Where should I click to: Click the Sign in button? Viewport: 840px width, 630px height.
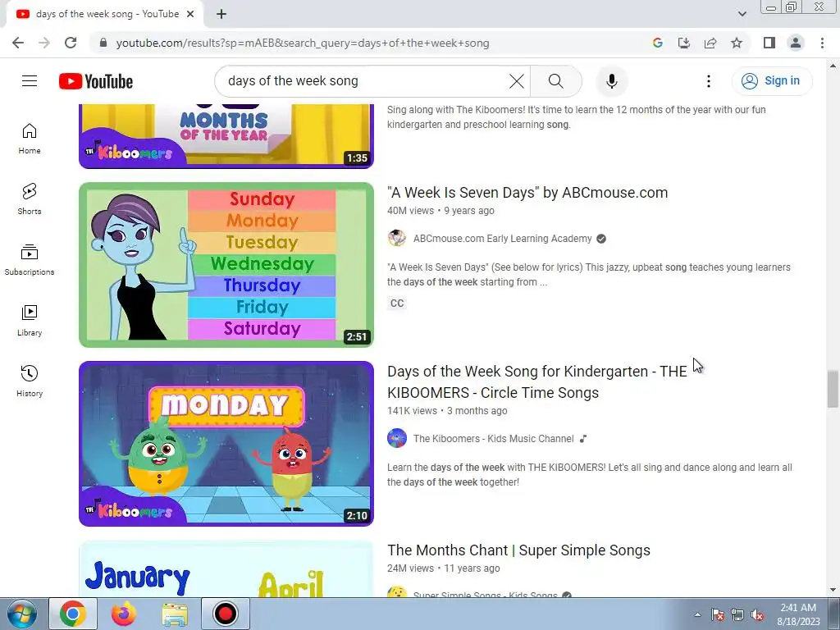(x=771, y=81)
